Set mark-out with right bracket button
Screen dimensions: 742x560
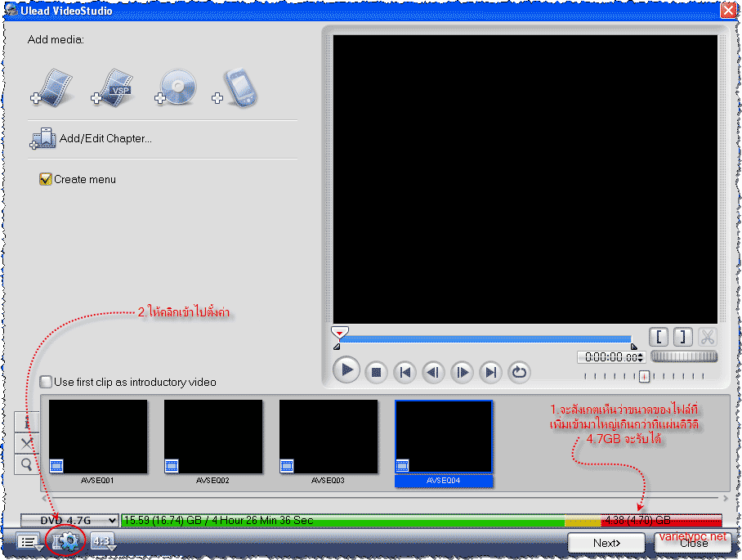pos(683,338)
